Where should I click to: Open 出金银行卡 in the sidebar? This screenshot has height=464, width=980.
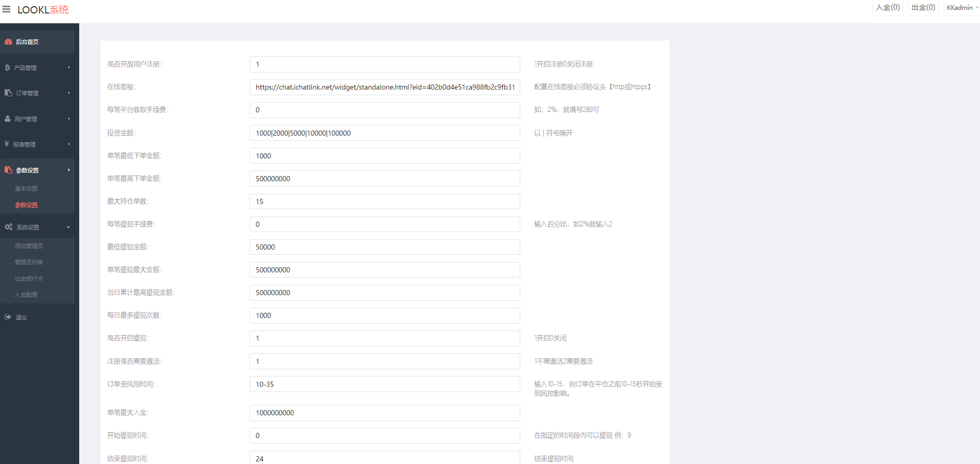point(29,279)
